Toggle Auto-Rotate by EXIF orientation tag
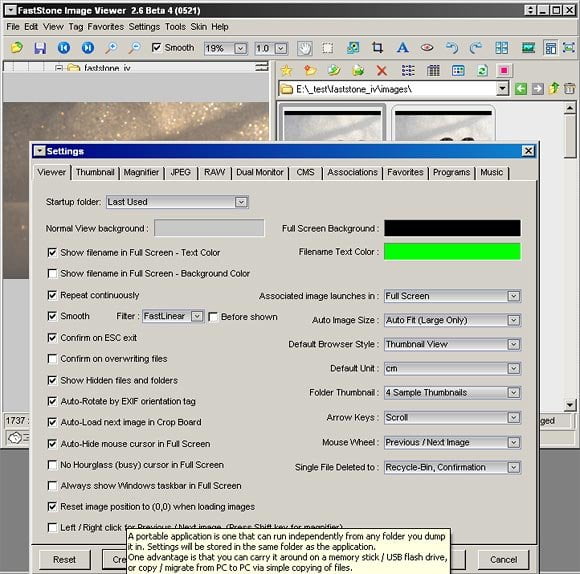The width and height of the screenshot is (580, 574). point(52,401)
